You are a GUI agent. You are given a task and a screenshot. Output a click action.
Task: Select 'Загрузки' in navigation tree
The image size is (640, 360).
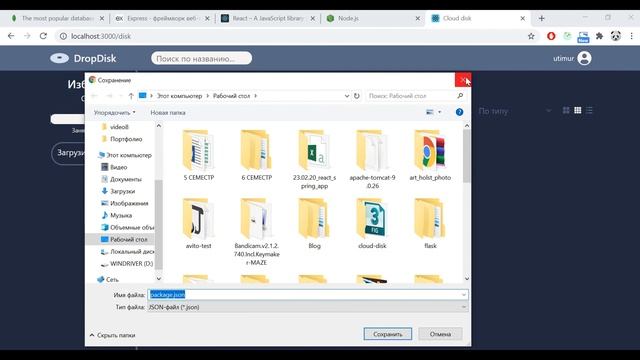point(122,191)
